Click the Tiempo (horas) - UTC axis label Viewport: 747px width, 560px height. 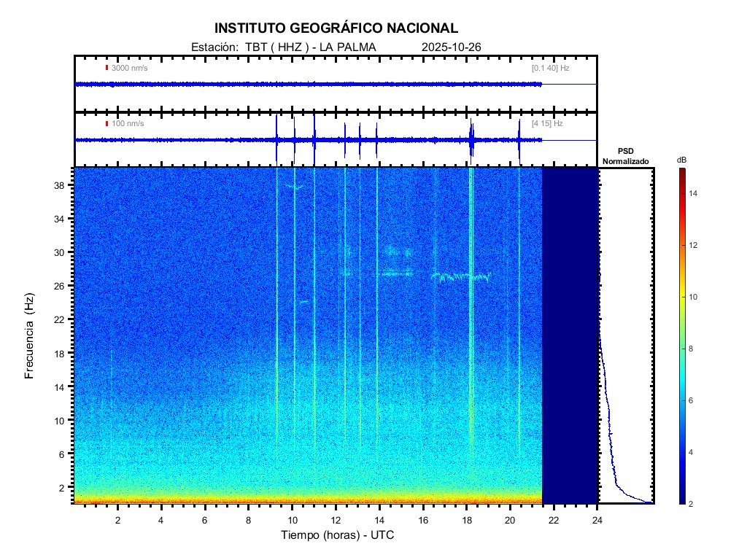point(338,535)
